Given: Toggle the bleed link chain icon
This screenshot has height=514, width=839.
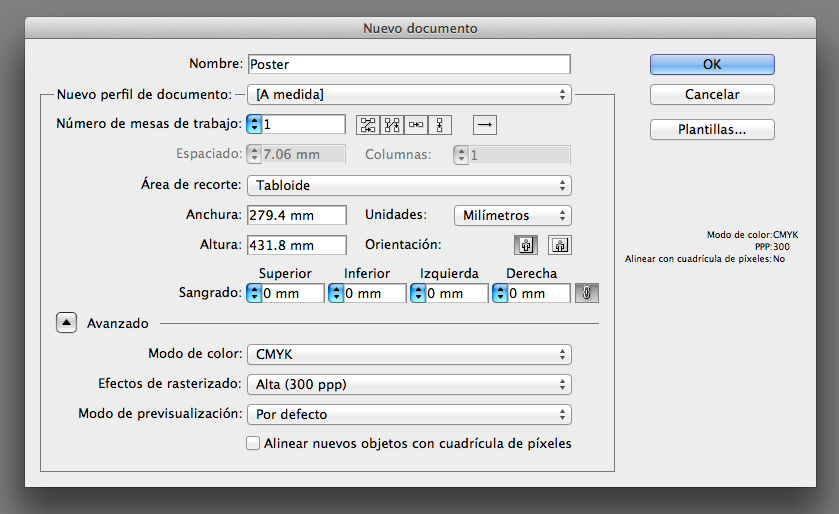Looking at the screenshot, I should point(586,293).
